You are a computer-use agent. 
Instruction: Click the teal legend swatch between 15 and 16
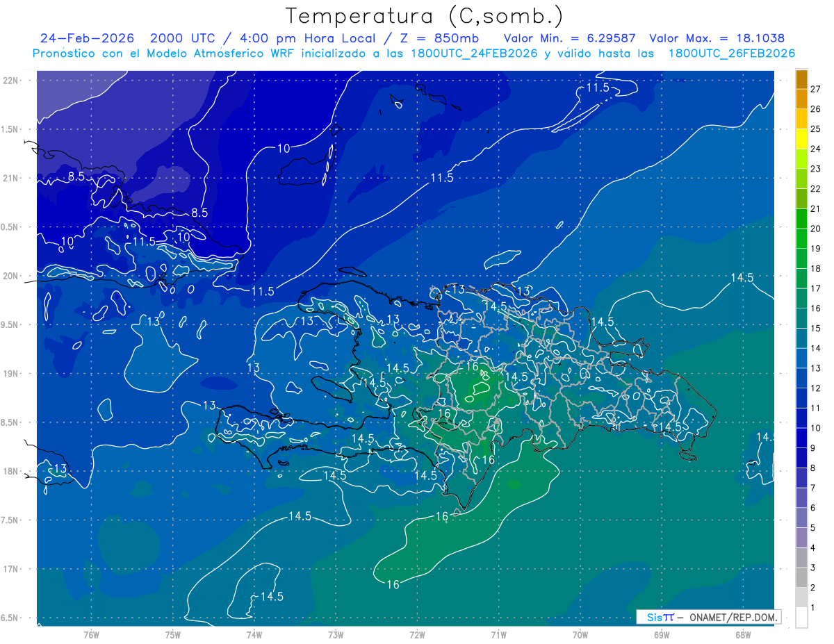click(x=801, y=318)
